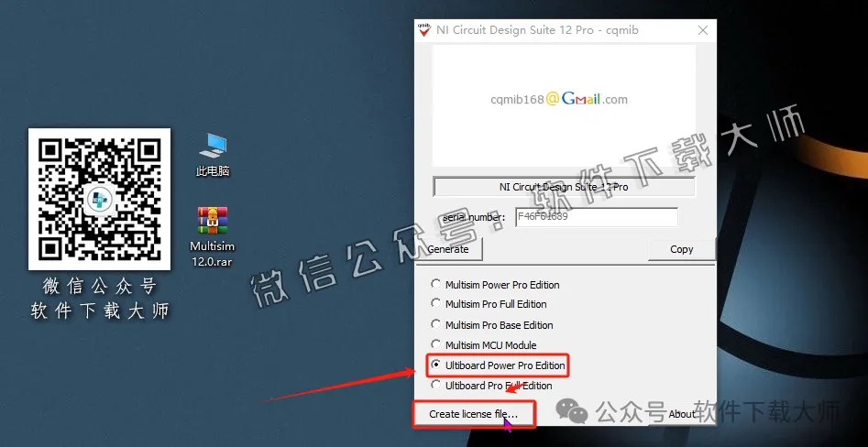Viewport: 868px width, 447px height.
Task: Click the Generate button
Action: (x=448, y=249)
